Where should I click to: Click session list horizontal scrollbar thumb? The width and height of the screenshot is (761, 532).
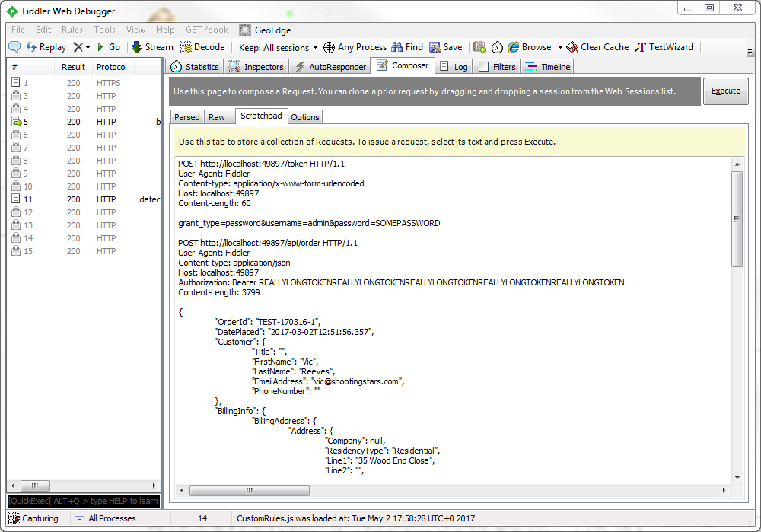34,486
